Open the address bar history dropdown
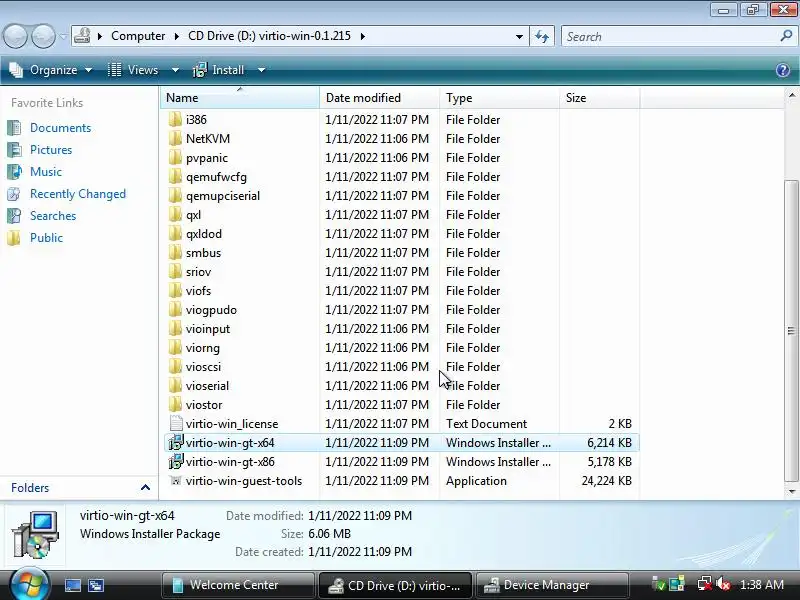The width and height of the screenshot is (800, 600). click(x=519, y=36)
